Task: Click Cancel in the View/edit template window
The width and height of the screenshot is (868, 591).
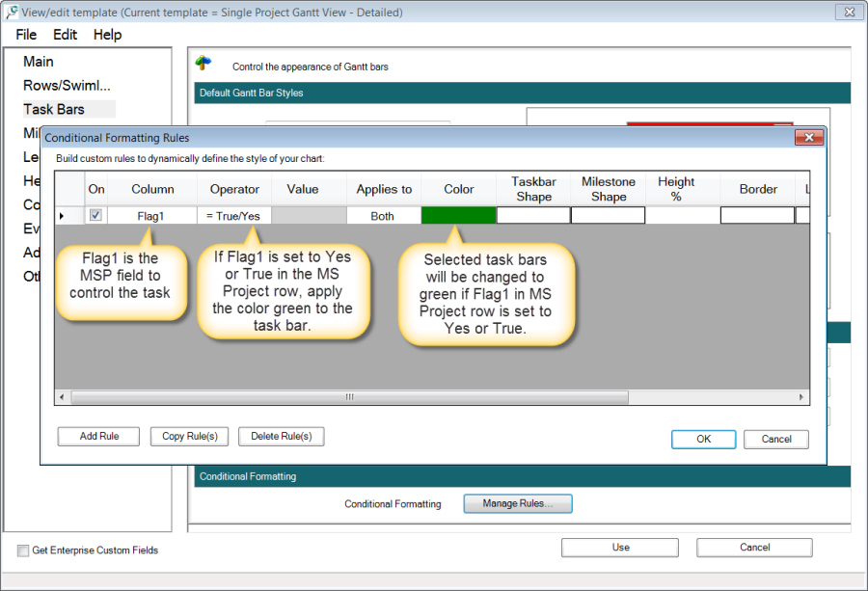Action: click(754, 548)
